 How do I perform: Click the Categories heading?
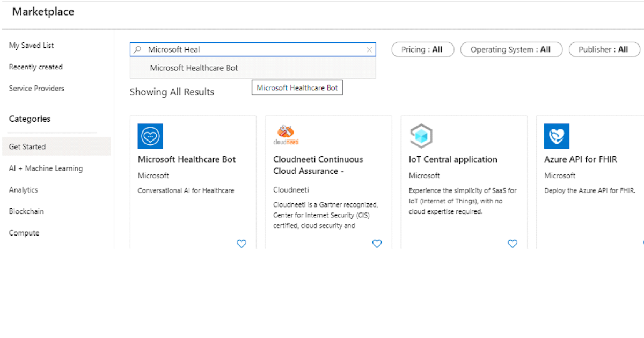click(x=30, y=119)
